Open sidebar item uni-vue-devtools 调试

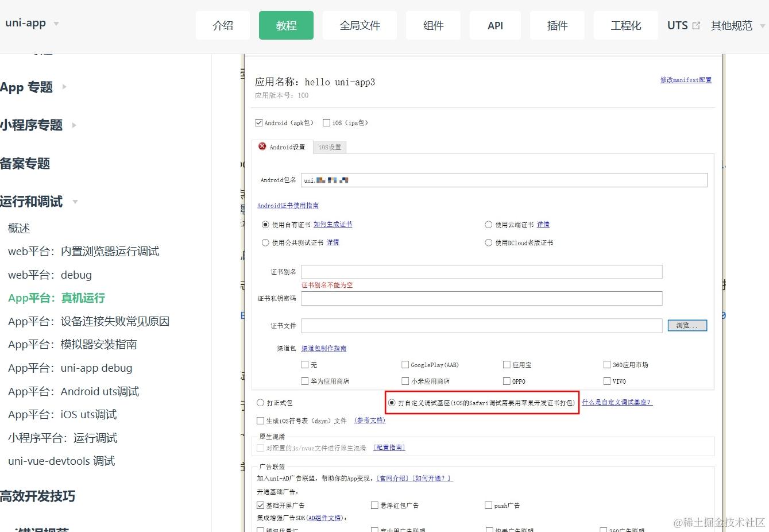tap(61, 461)
